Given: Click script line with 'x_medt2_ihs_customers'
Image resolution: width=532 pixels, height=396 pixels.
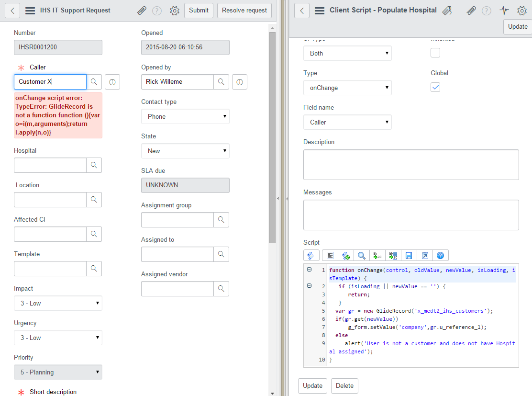Looking at the screenshot, I should pos(414,311).
